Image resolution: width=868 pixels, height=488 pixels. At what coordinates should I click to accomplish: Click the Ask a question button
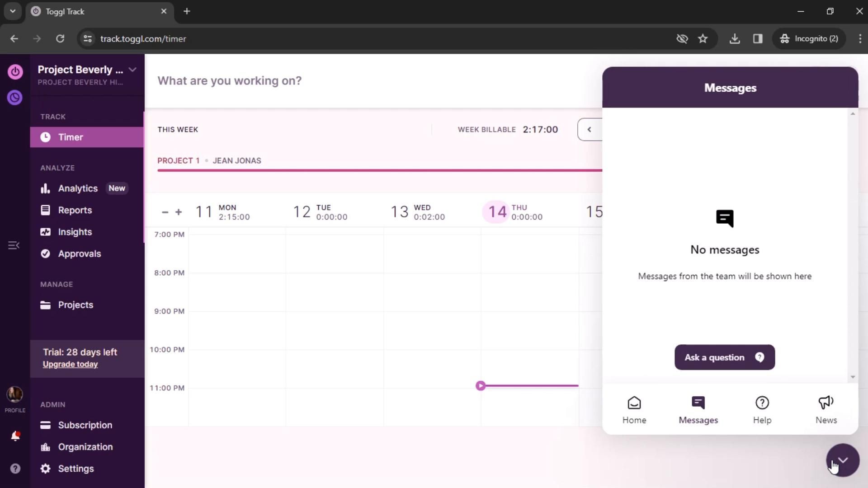(724, 357)
